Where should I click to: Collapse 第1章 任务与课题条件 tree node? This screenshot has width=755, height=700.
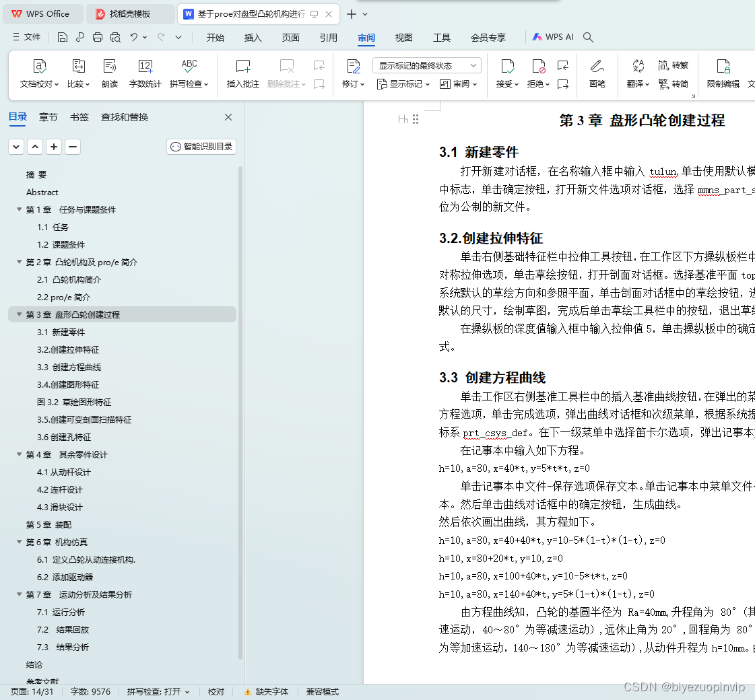(20, 209)
